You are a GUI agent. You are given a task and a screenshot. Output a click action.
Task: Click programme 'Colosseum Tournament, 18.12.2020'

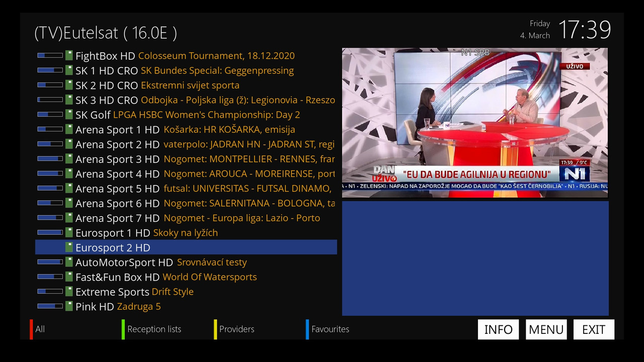click(216, 56)
